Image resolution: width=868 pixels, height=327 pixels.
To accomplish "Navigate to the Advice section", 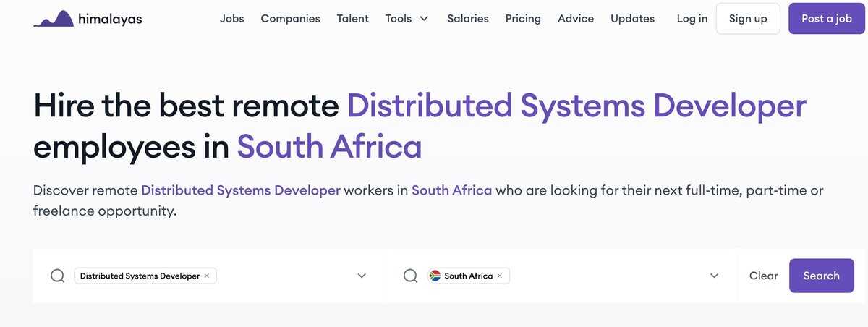I will (575, 19).
